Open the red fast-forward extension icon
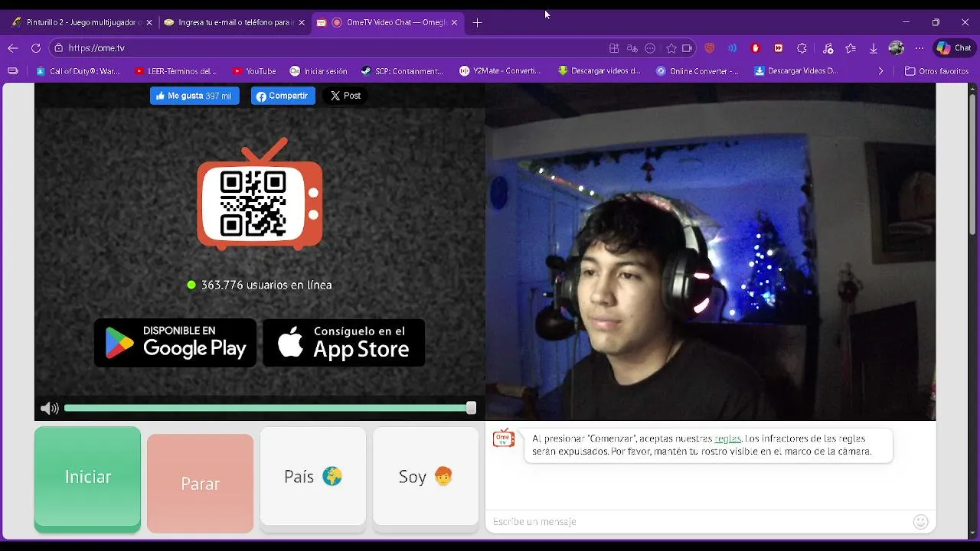980x551 pixels. [x=779, y=48]
